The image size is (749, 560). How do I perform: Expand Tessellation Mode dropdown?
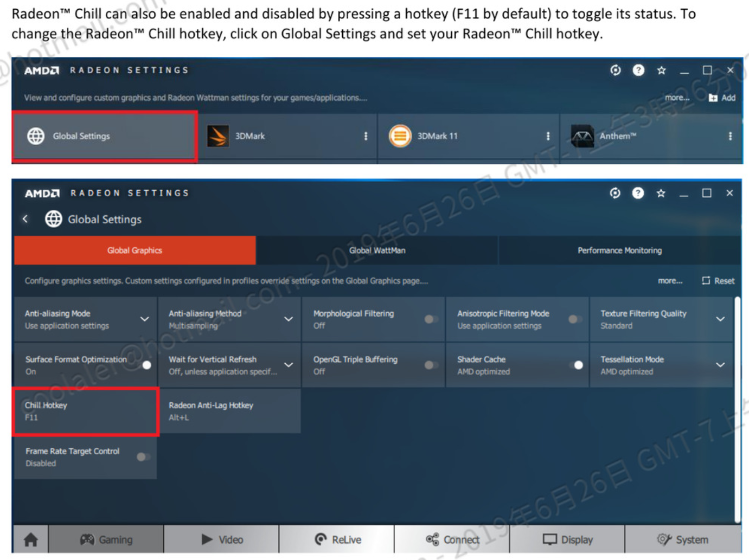pos(720,365)
